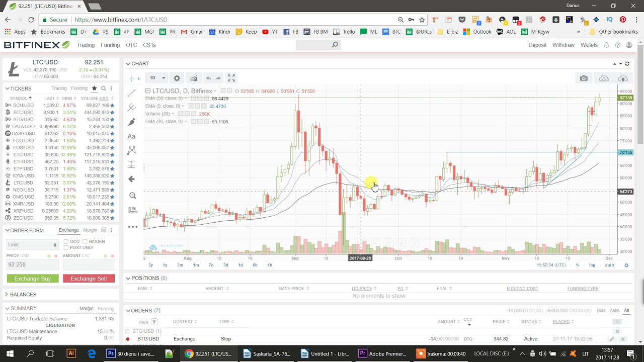
Task: Click the PRICE USD input field
Action: point(32,264)
